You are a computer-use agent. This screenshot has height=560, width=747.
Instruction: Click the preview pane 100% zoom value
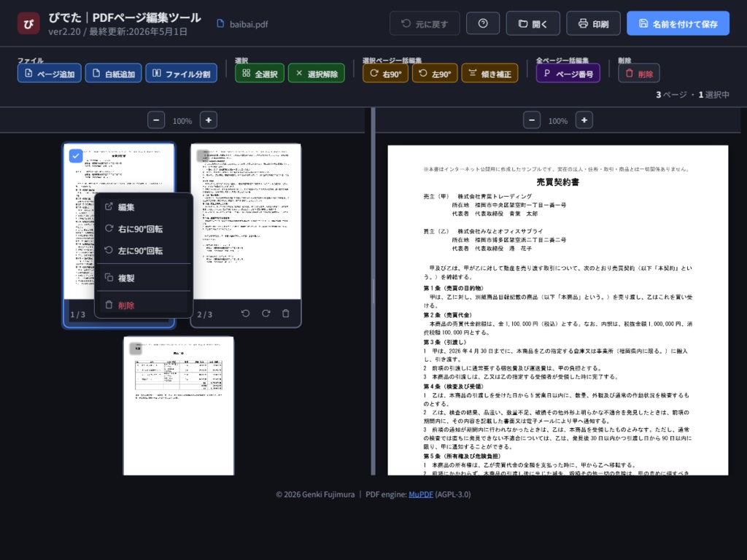[x=558, y=121]
